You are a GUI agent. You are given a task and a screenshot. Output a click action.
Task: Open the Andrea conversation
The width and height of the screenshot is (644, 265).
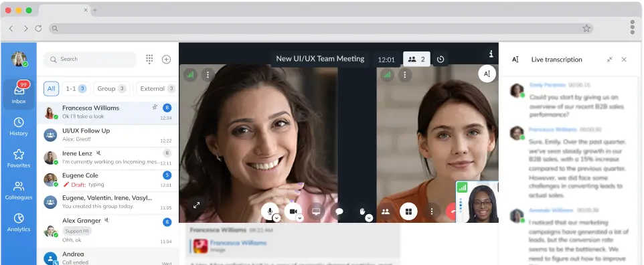click(x=108, y=257)
